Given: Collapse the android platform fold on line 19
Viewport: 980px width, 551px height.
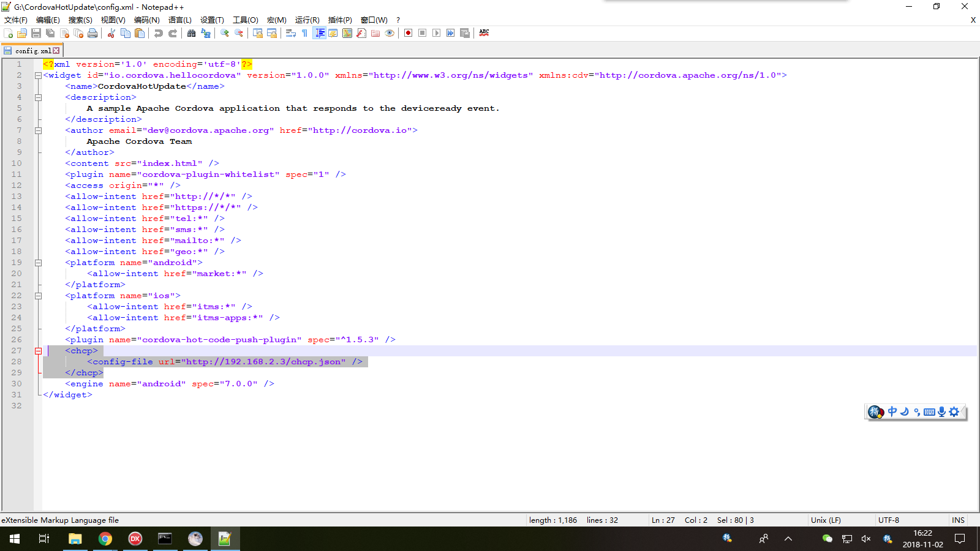Looking at the screenshot, I should (38, 263).
